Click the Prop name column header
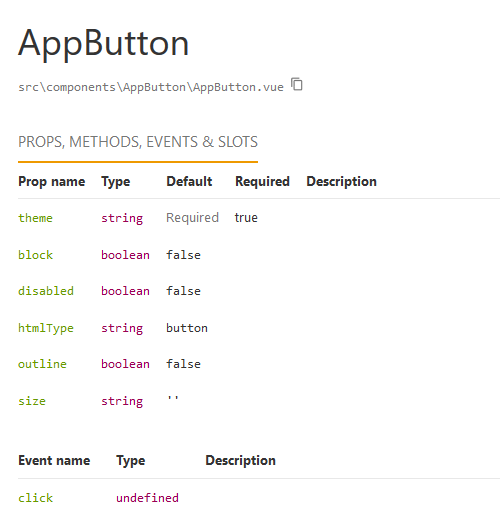This screenshot has width=500, height=530. coord(52,182)
